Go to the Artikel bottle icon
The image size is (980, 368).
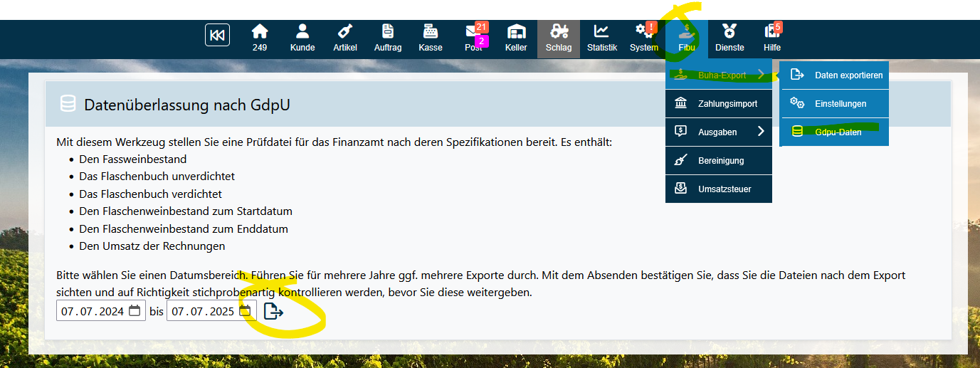click(345, 38)
